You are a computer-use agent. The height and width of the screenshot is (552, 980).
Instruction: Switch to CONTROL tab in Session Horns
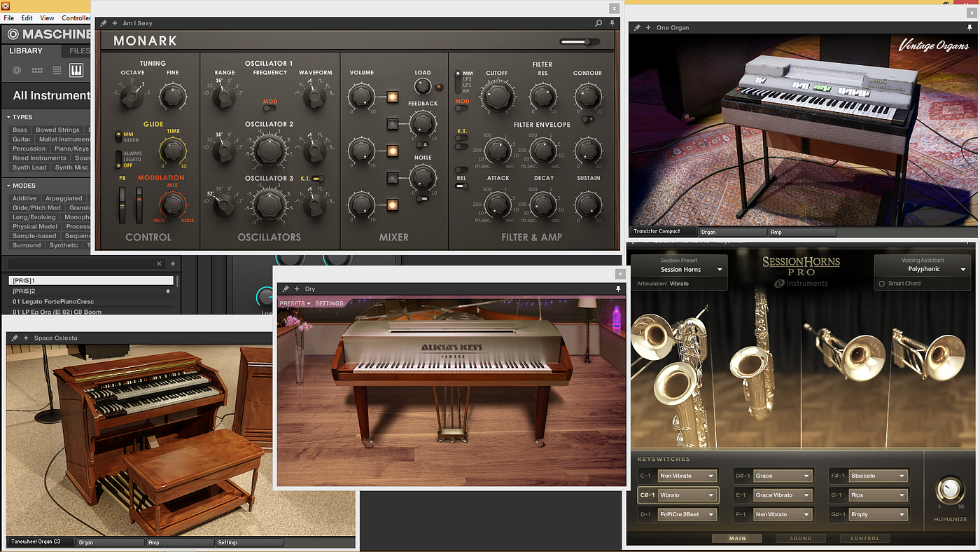pyautogui.click(x=864, y=538)
